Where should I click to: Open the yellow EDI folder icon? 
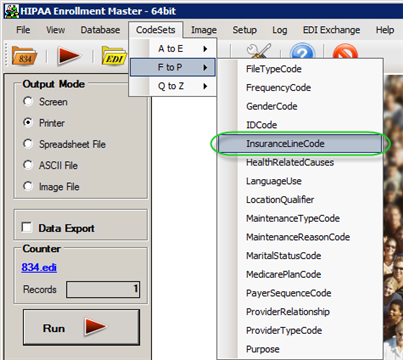pyautogui.click(x=114, y=56)
